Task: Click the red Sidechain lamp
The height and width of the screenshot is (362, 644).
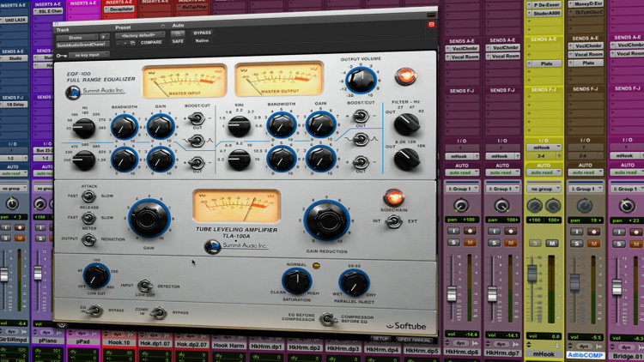Action: (x=394, y=198)
